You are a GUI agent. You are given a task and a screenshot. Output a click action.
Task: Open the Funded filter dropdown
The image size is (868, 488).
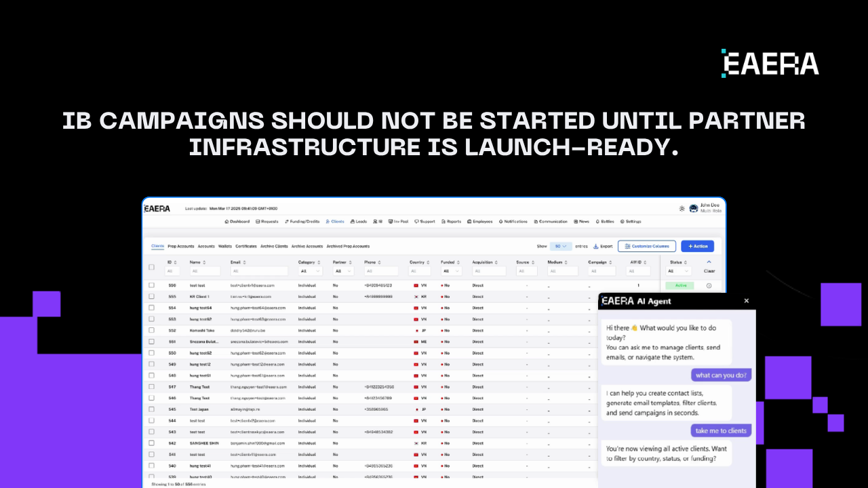click(x=450, y=271)
